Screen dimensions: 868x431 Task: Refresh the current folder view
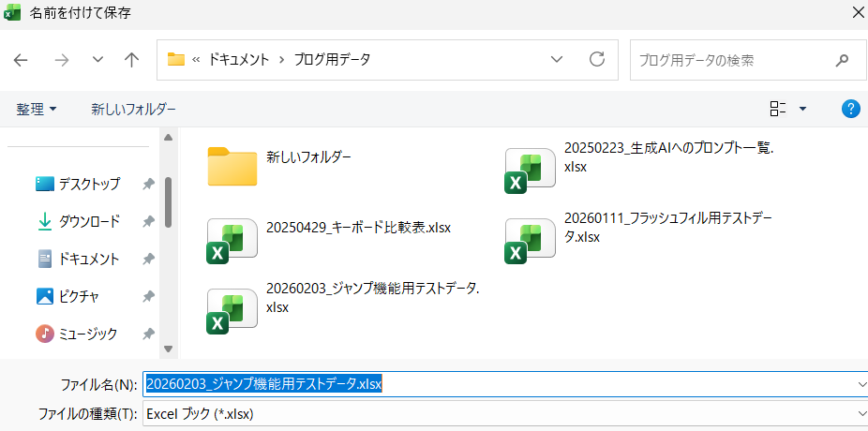tap(596, 60)
